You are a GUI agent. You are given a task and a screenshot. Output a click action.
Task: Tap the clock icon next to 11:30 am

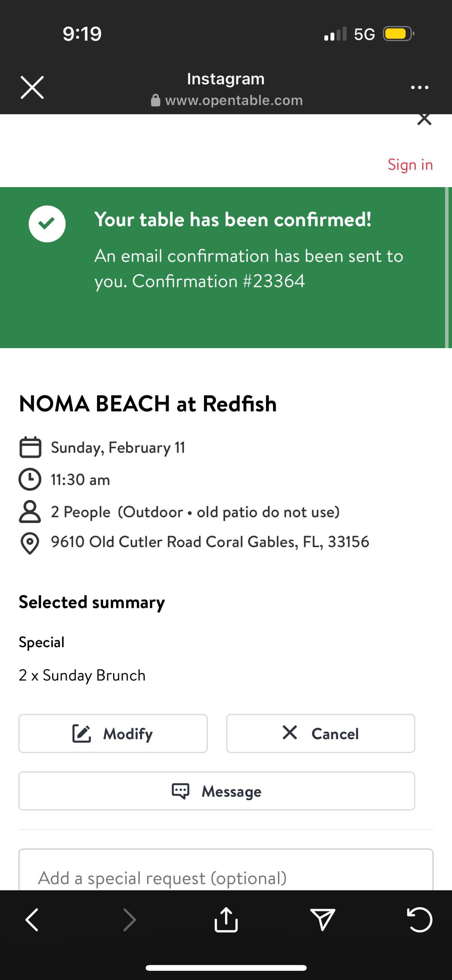(30, 479)
